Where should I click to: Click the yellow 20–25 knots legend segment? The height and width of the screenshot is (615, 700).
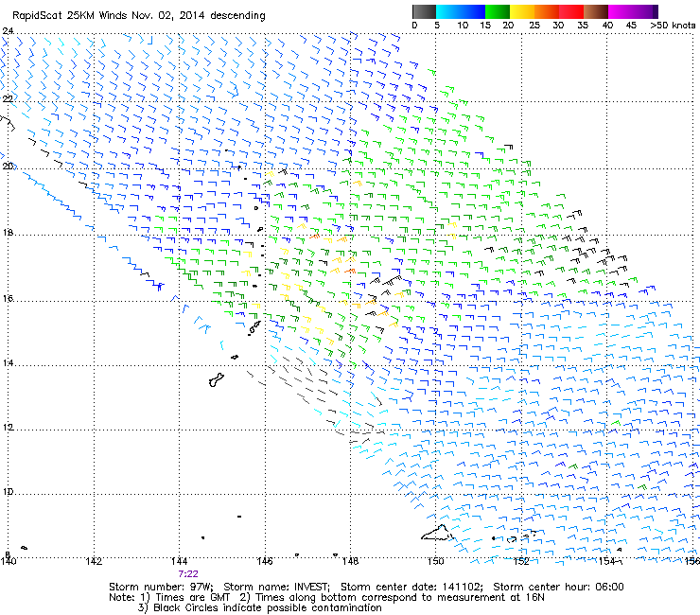point(522,11)
